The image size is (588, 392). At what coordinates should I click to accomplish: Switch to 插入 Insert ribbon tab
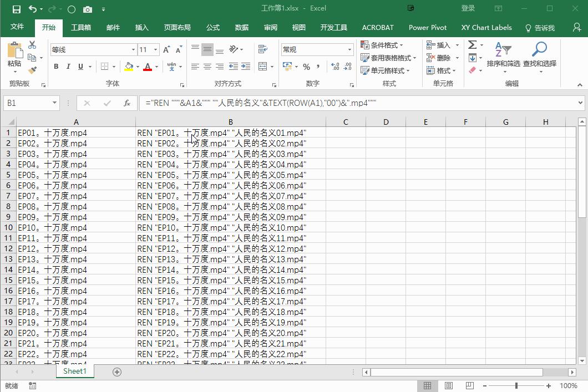click(x=142, y=27)
